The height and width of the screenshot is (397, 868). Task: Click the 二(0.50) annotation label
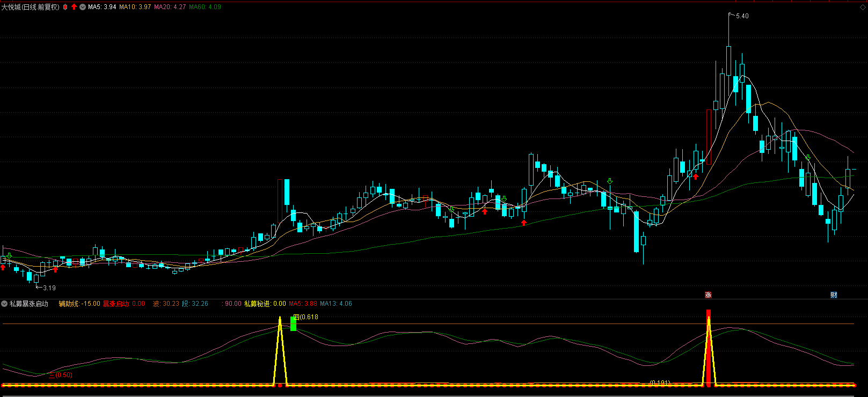click(61, 375)
